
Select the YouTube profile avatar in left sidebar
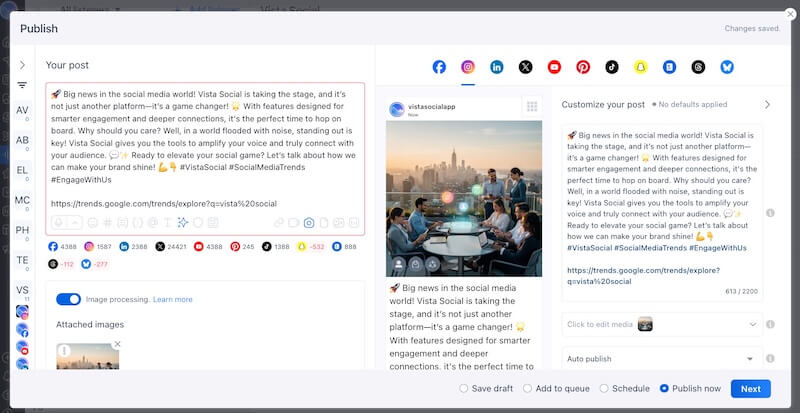(22, 347)
